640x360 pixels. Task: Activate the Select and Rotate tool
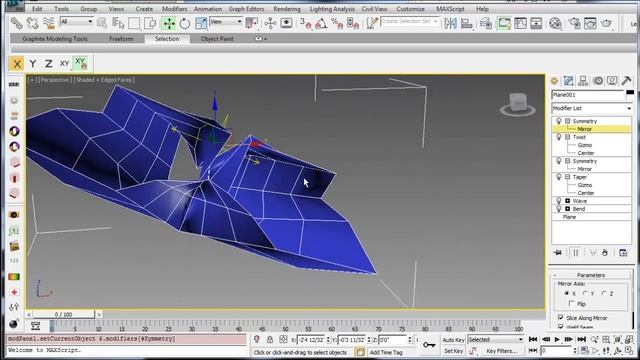[185, 23]
